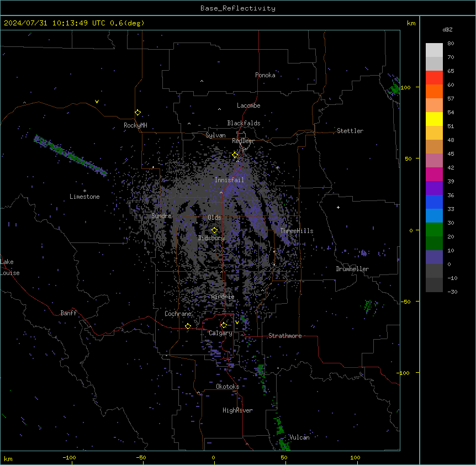Click the 80 dBZ light gray legend swatch
The width and height of the screenshot is (476, 465).
pyautogui.click(x=434, y=50)
